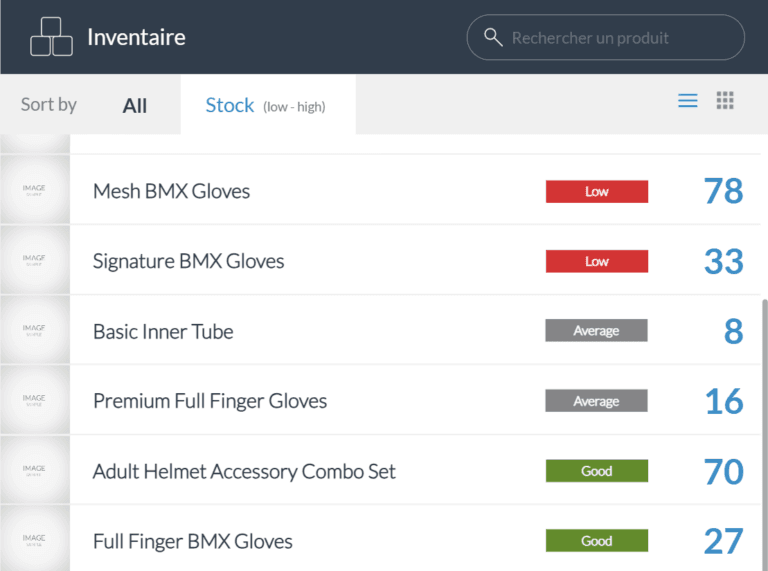Click the Full Finger BMX Gloves thumbnail
The image size is (768, 571).
(x=34, y=540)
